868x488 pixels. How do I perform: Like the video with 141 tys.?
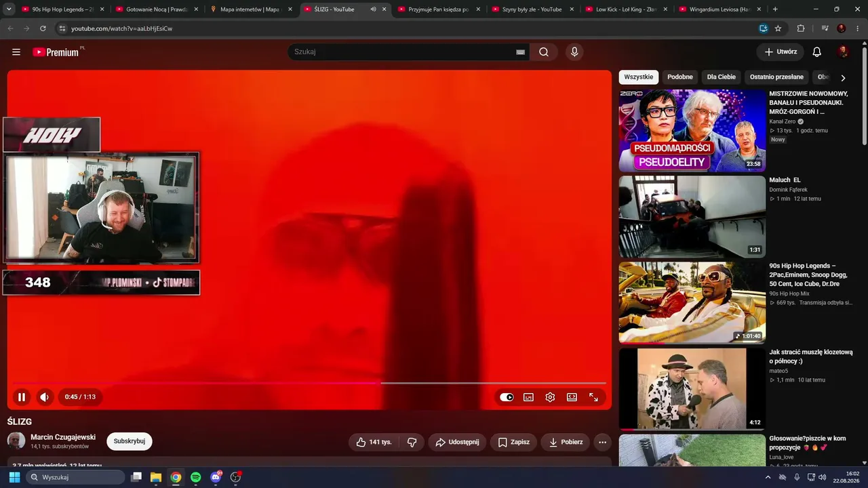pyautogui.click(x=374, y=442)
